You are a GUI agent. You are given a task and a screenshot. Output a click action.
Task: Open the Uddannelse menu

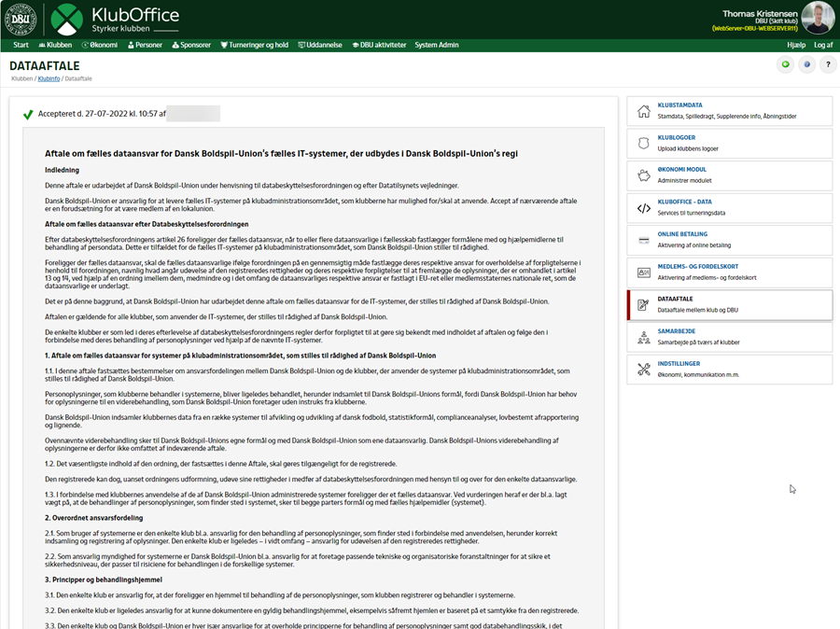click(x=320, y=45)
